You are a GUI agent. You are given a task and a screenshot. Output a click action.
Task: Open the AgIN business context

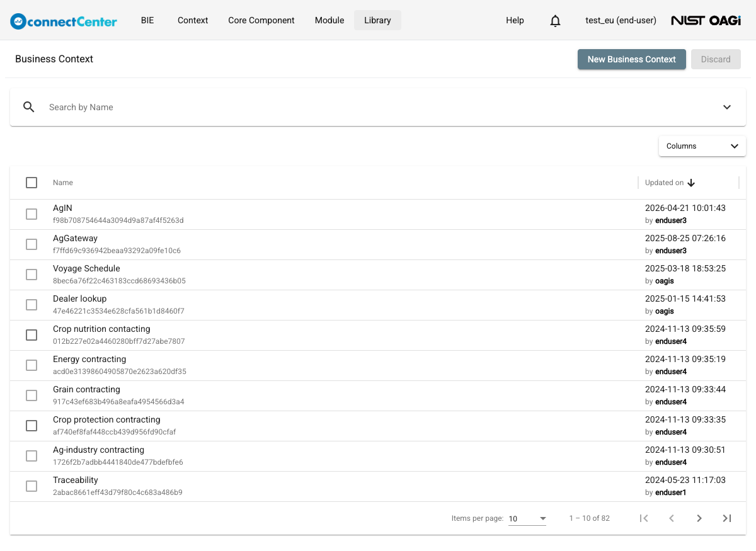(x=62, y=208)
